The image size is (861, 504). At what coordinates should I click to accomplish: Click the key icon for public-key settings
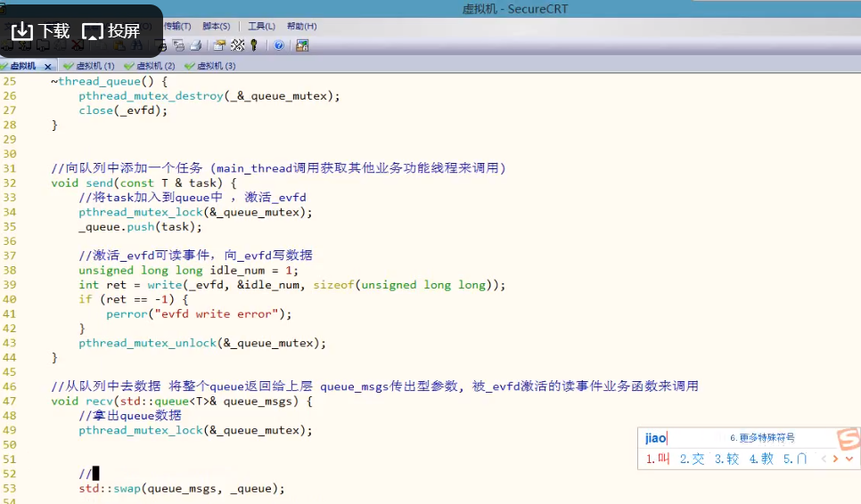click(x=254, y=45)
